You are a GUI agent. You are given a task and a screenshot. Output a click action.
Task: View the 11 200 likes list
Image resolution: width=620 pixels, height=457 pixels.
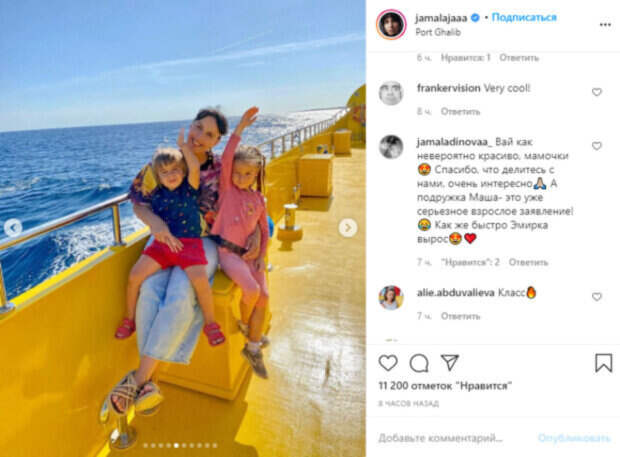tap(445, 385)
